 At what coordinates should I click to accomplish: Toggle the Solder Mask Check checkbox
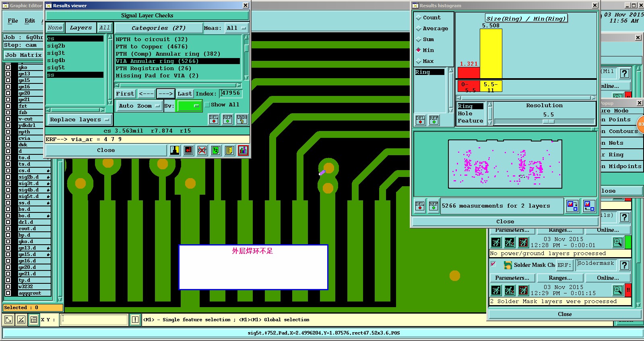(x=493, y=264)
